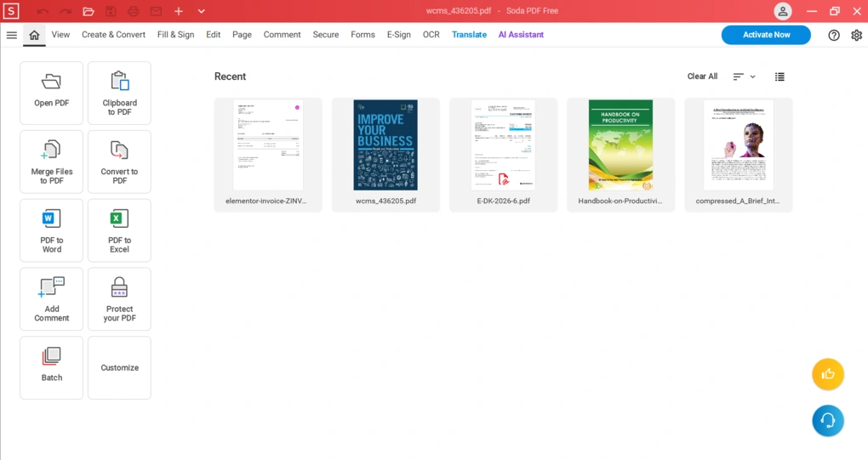The width and height of the screenshot is (868, 460).
Task: Click the Add Comment tile
Action: [x=51, y=299]
